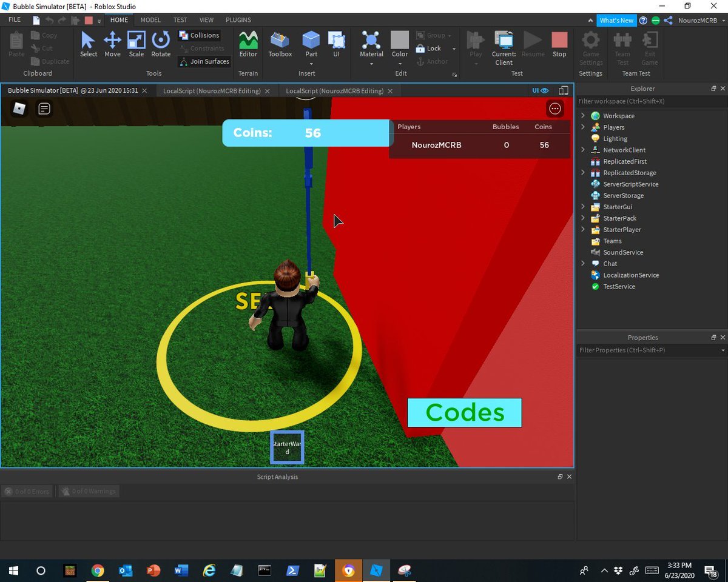Select Lighting in Explorer
The height and width of the screenshot is (582, 728).
point(615,139)
